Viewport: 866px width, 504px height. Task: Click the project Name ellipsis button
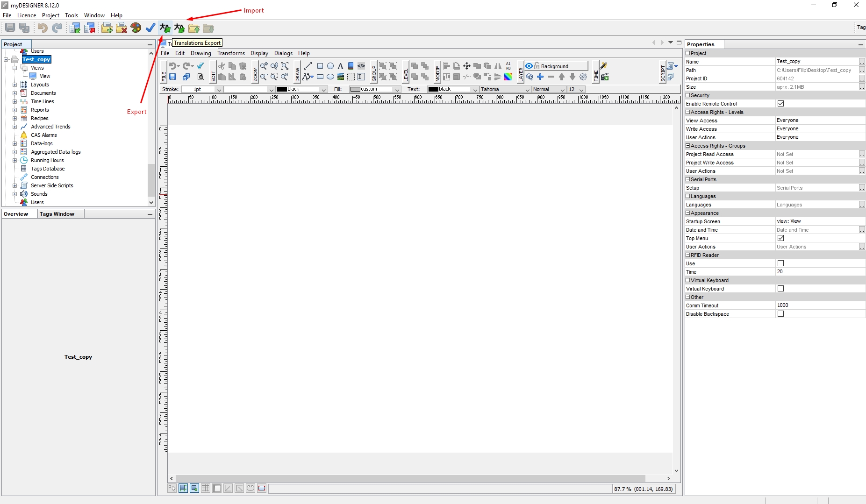[862, 62]
